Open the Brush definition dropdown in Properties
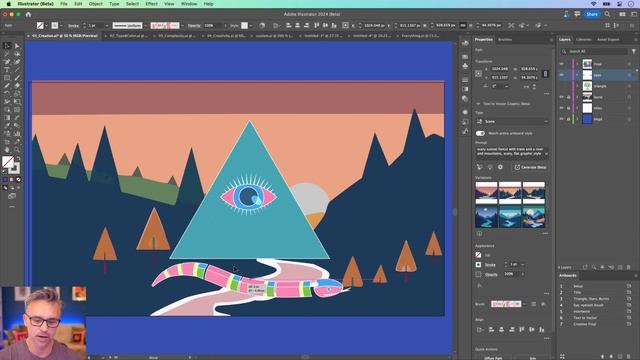The image size is (640, 360). pos(524,304)
